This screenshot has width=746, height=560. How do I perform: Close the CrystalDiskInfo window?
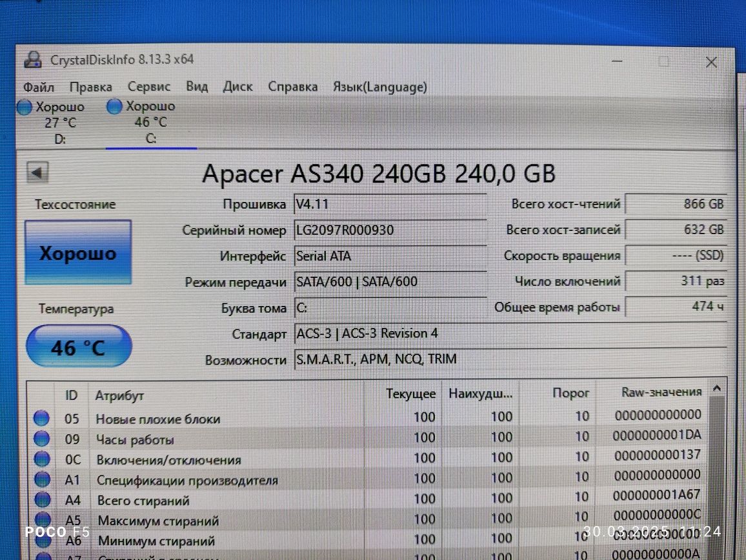tap(711, 62)
